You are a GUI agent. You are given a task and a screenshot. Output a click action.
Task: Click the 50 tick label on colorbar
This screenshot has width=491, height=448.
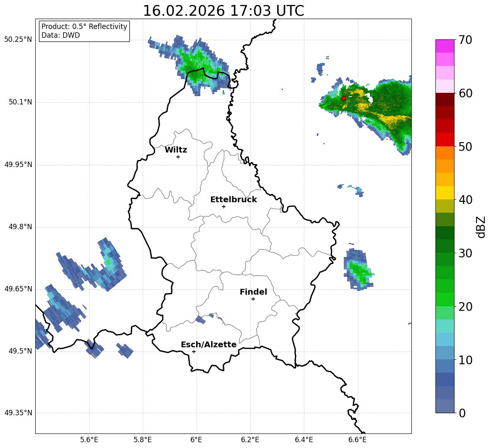click(465, 147)
